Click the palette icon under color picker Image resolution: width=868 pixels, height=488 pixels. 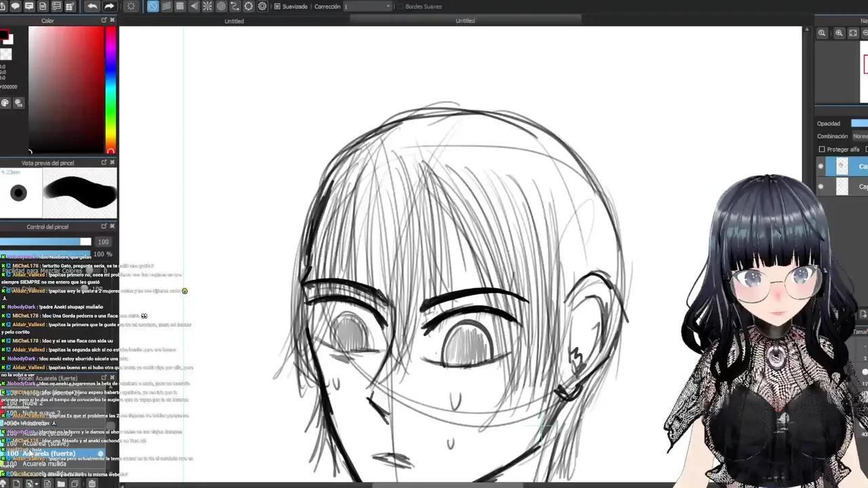(5, 103)
